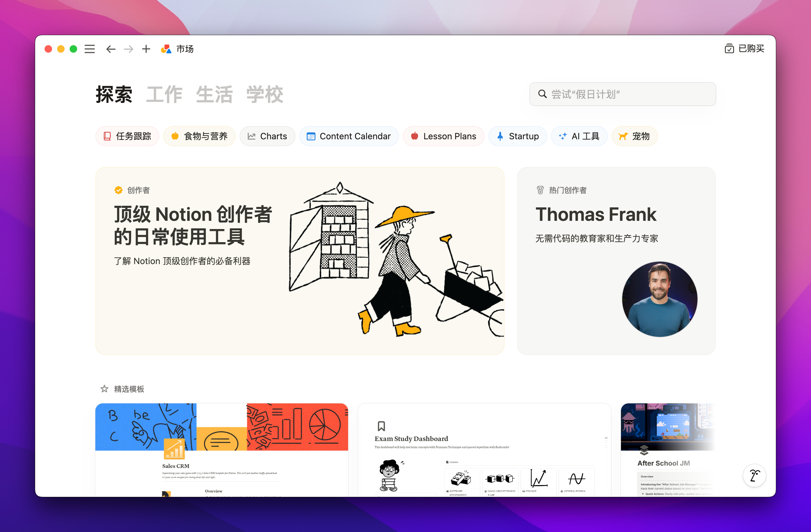The height and width of the screenshot is (532, 811).
Task: Select the Content Calendar category chip
Action: tap(349, 136)
